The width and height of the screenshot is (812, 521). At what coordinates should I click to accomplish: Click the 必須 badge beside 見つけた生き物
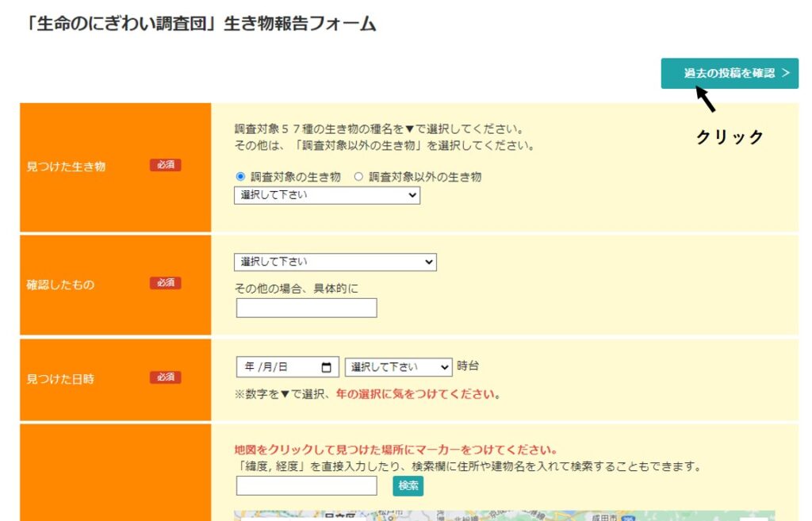166,165
